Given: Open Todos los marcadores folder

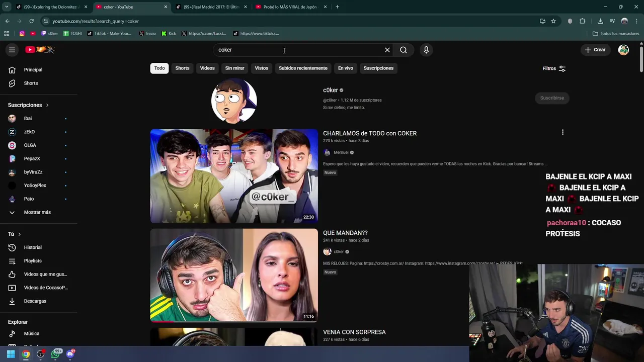Looking at the screenshot, I should [x=616, y=34].
